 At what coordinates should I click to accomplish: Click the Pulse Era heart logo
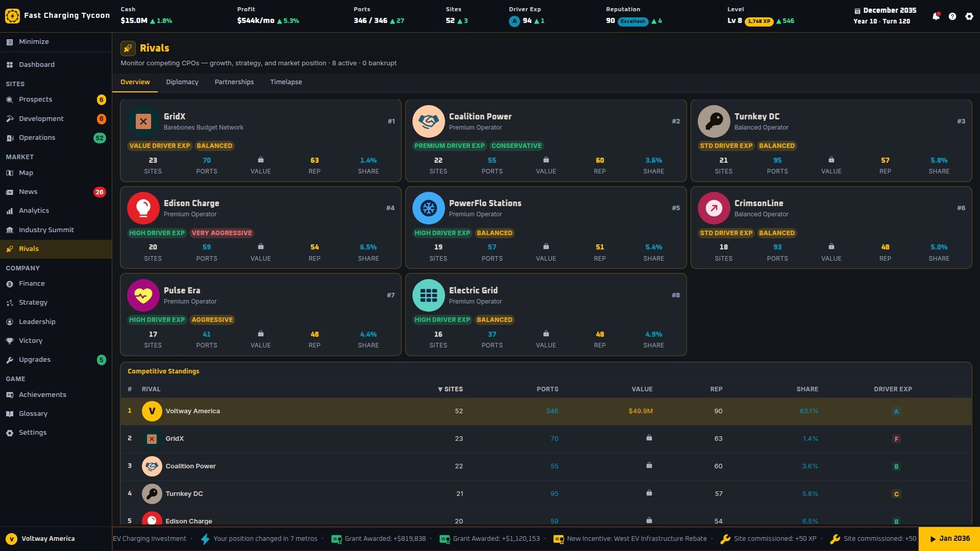(x=143, y=295)
